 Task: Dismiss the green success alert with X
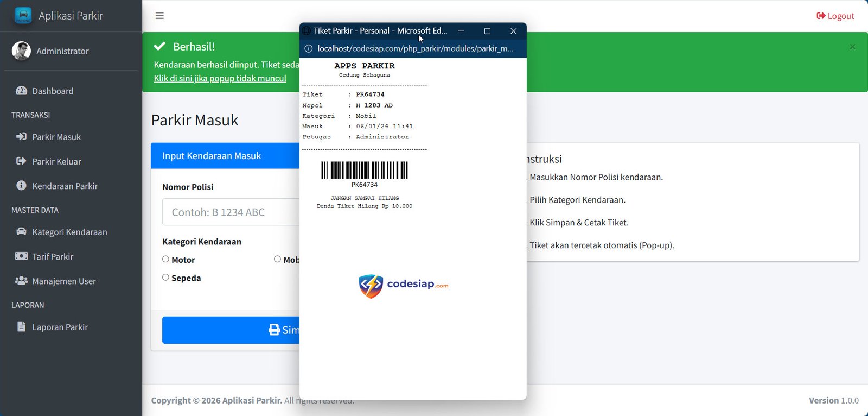(x=852, y=47)
